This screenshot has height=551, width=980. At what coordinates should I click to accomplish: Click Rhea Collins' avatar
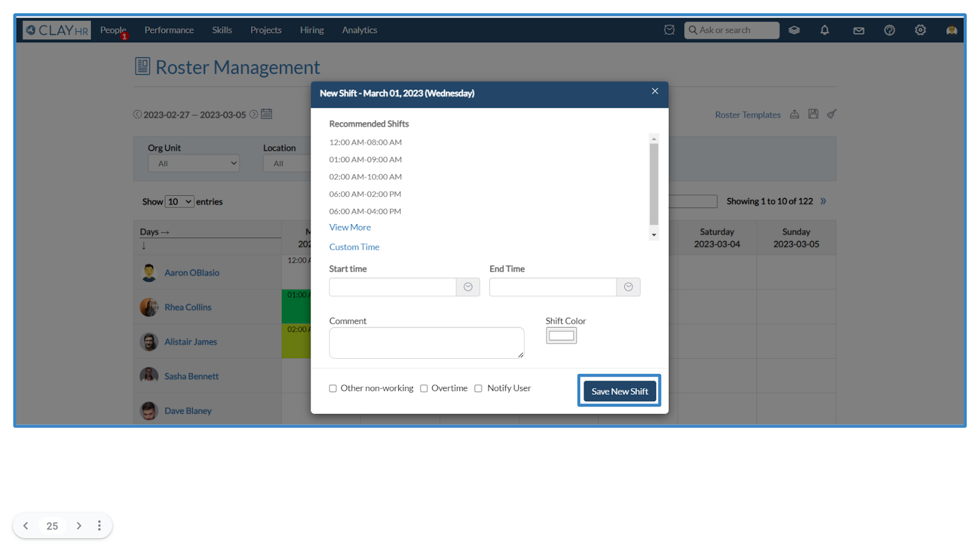coord(149,307)
